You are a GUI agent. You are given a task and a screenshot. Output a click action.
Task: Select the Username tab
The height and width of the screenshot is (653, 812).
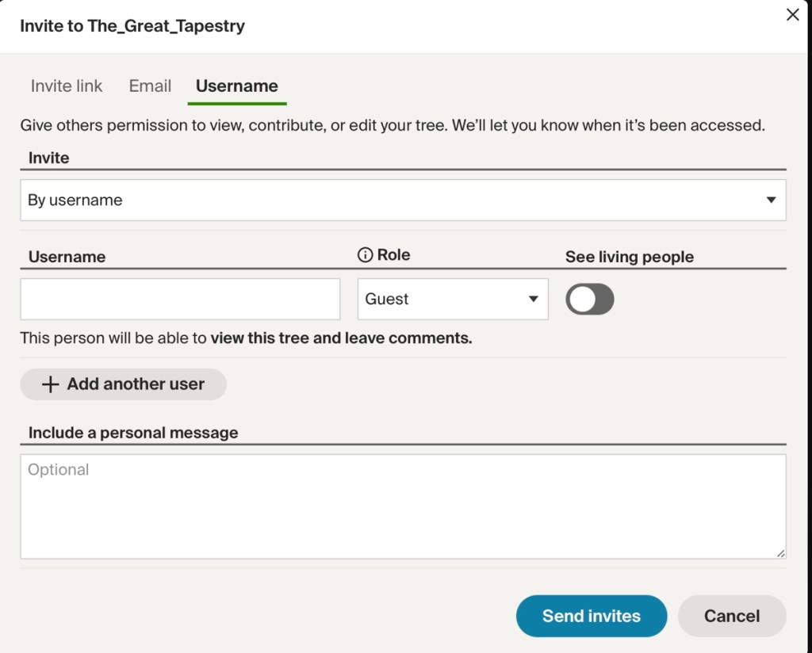[x=236, y=86]
